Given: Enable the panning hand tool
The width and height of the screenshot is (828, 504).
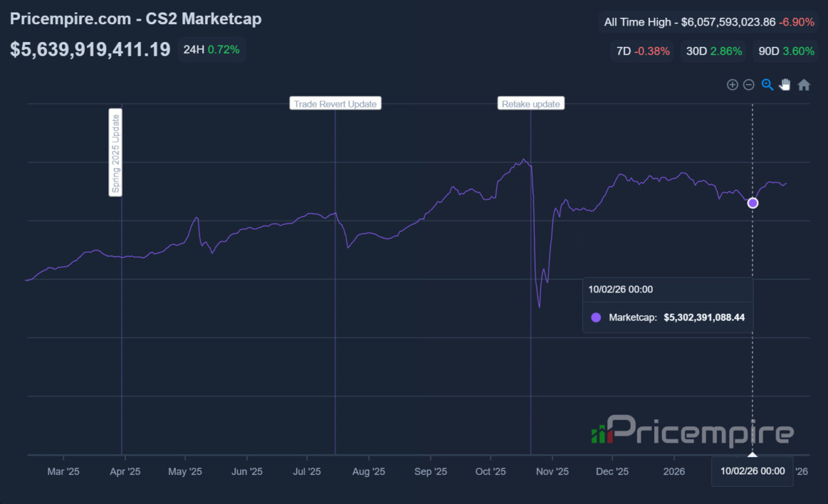Looking at the screenshot, I should pos(785,85).
